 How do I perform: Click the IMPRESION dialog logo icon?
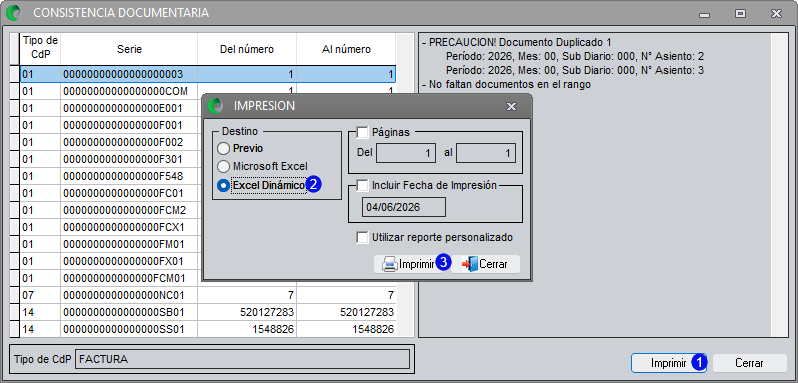pyautogui.click(x=216, y=106)
